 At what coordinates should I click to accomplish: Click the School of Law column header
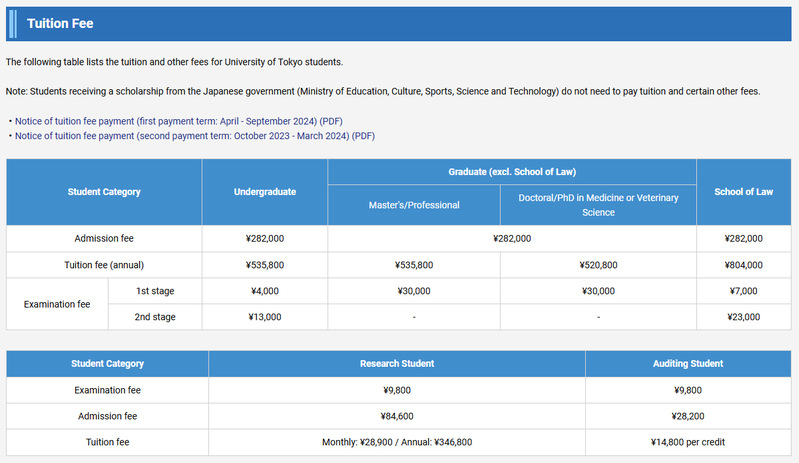(743, 192)
